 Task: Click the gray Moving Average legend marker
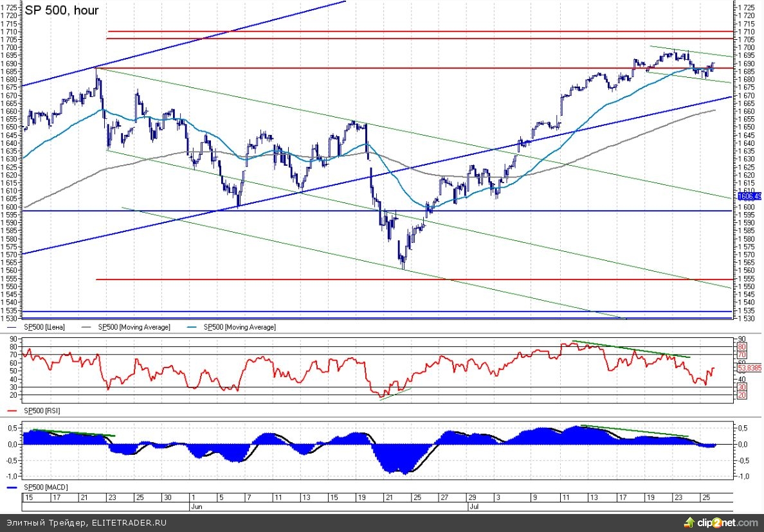[x=87, y=327]
